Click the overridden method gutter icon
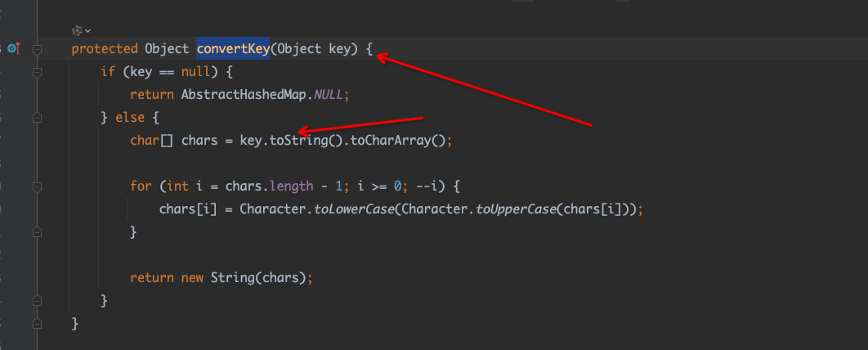 (x=14, y=49)
